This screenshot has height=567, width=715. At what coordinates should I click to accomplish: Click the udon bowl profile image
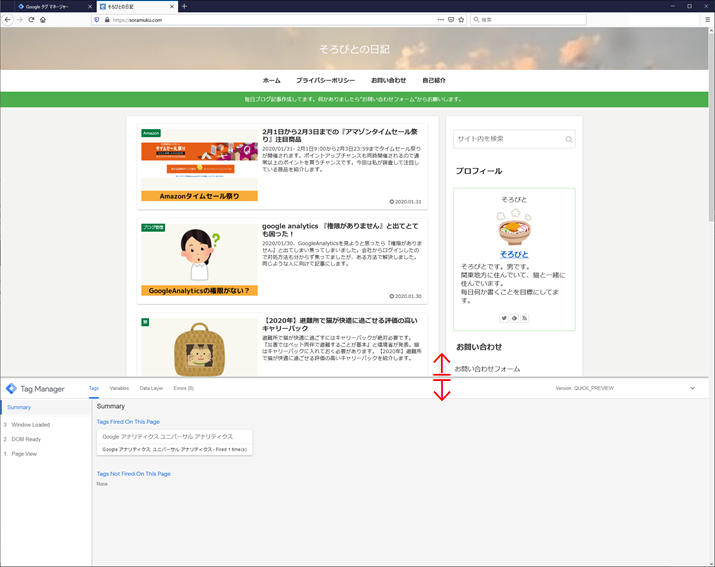pyautogui.click(x=514, y=227)
